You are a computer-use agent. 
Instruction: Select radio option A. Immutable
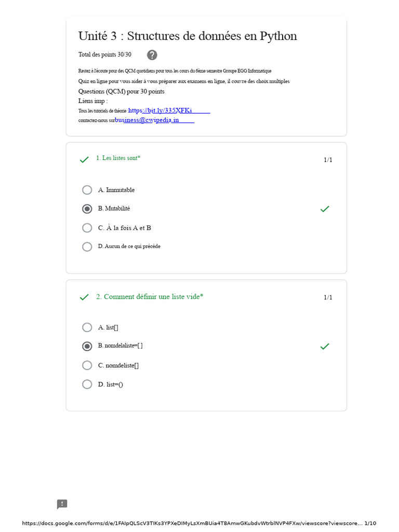pos(87,190)
